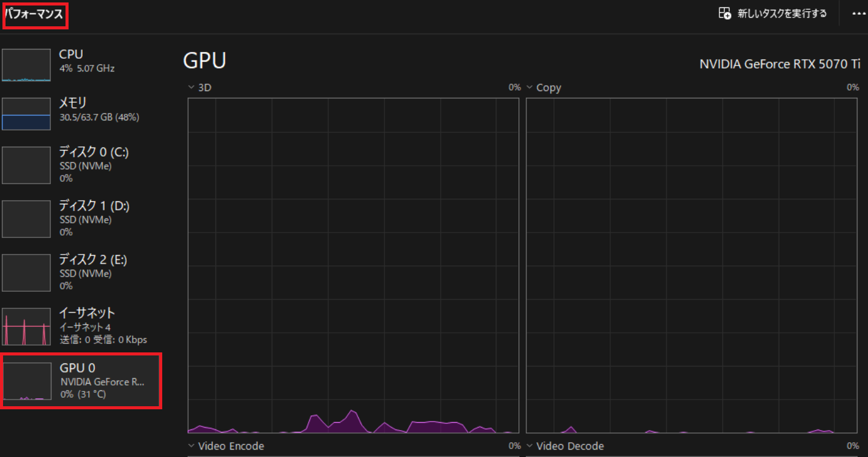Click the CPU usage mini graph thumbnail
The image size is (868, 457).
(x=26, y=65)
